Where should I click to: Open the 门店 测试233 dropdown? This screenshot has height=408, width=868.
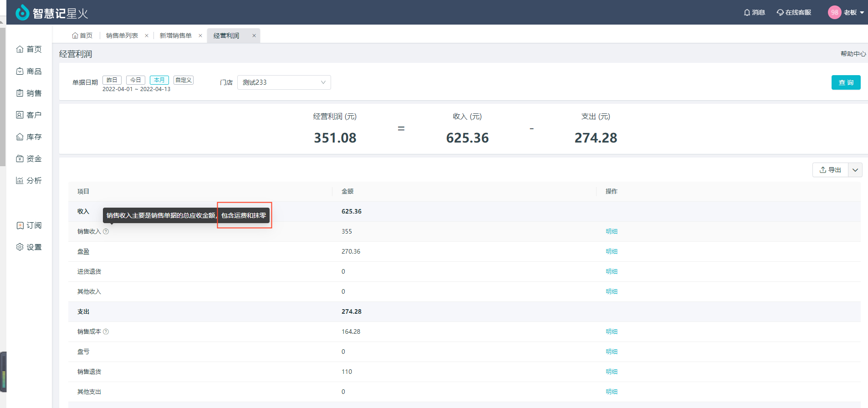pos(284,82)
